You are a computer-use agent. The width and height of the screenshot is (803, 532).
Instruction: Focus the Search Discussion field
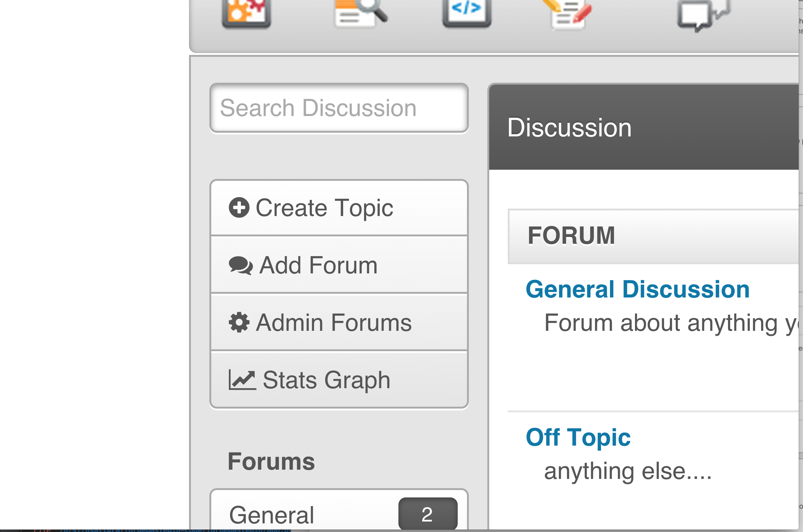(339, 108)
